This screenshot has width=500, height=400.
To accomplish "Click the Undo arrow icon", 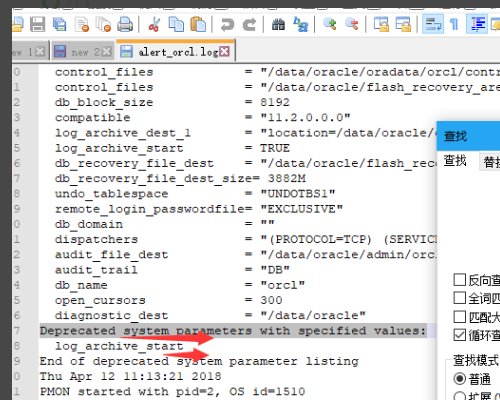I will [227, 25].
